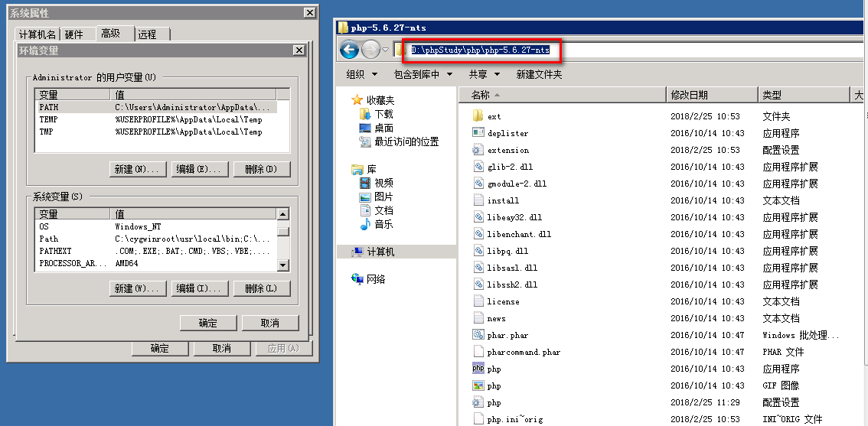
Task: Select the license text file icon
Action: coord(478,301)
